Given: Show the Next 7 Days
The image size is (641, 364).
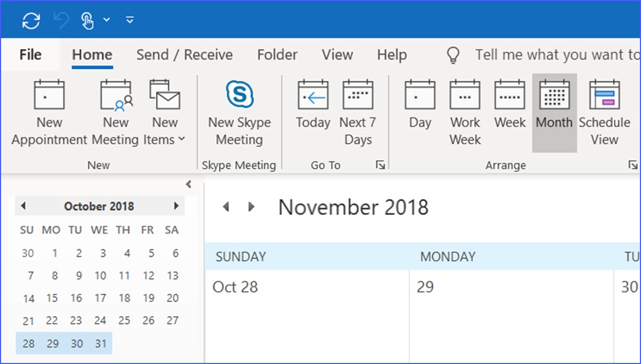Looking at the screenshot, I should pyautogui.click(x=358, y=113).
